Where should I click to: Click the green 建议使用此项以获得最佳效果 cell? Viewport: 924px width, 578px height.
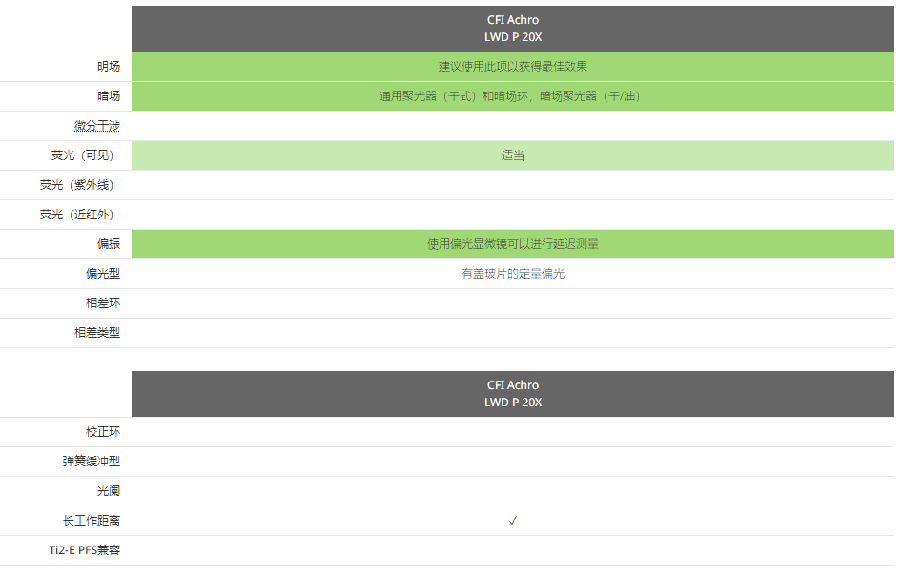point(513,67)
